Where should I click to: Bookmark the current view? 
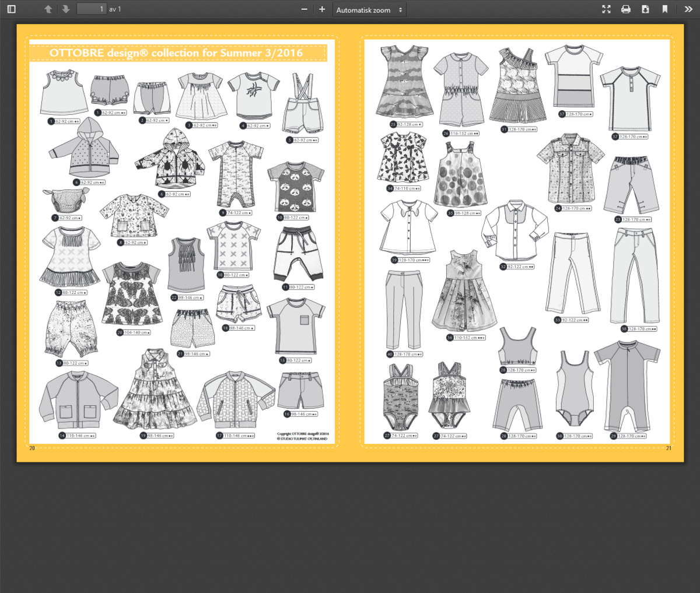(664, 9)
